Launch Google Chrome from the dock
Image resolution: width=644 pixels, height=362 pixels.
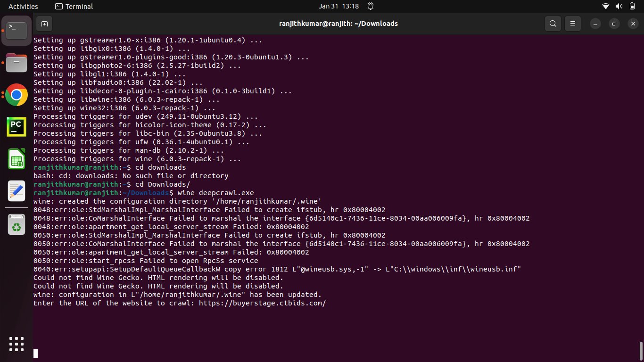tap(17, 95)
